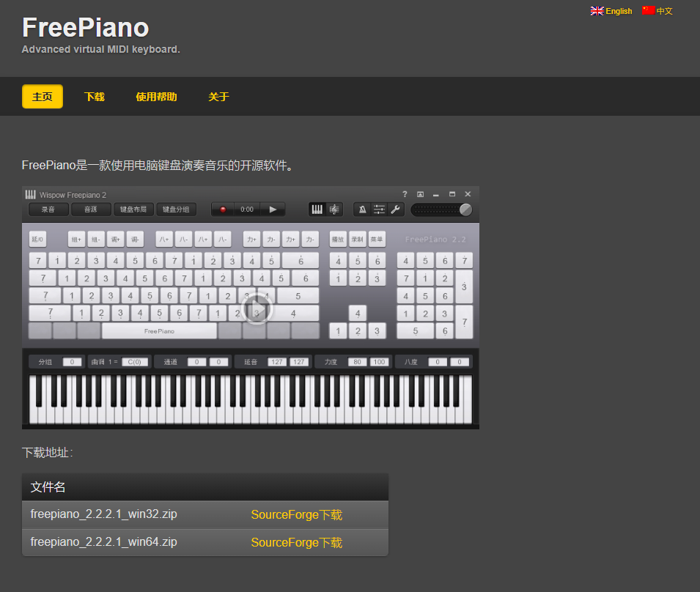
Task: Click the picture-frame icon next to help icon
Action: (x=420, y=194)
